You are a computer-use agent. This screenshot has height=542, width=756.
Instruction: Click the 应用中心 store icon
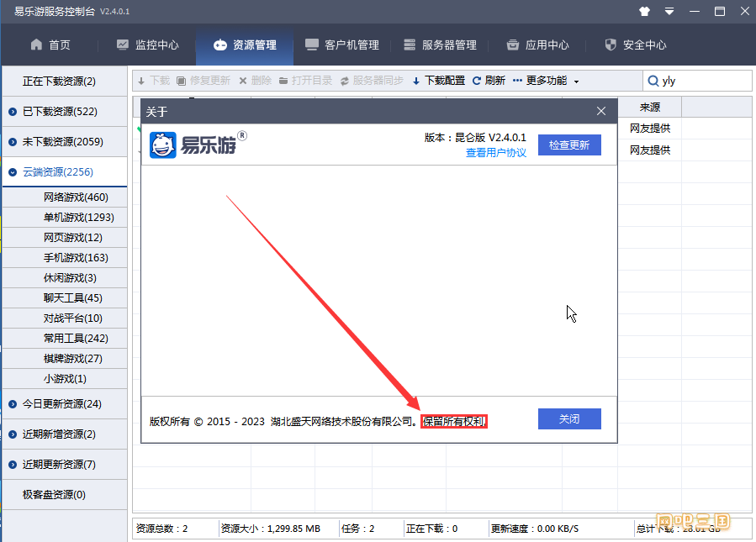(x=513, y=45)
